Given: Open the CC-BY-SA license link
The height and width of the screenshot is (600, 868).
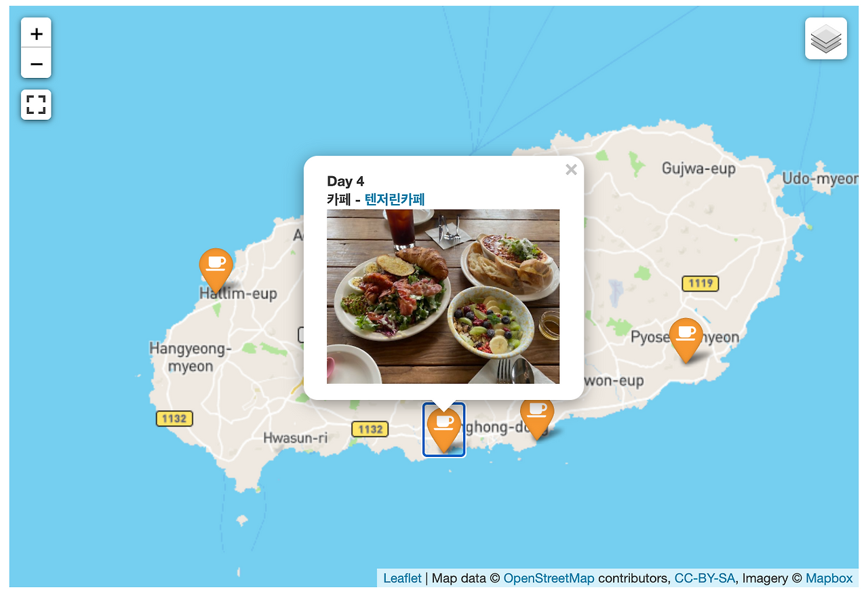Looking at the screenshot, I should [705, 578].
